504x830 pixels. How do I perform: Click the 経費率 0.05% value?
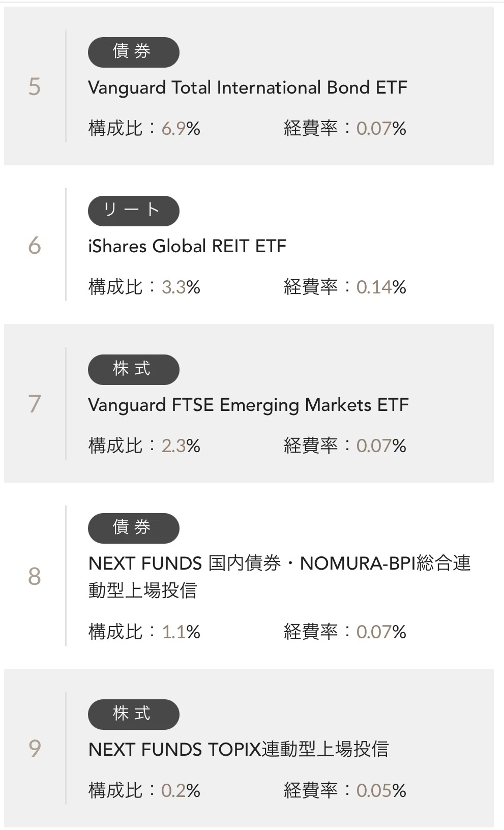(x=381, y=790)
